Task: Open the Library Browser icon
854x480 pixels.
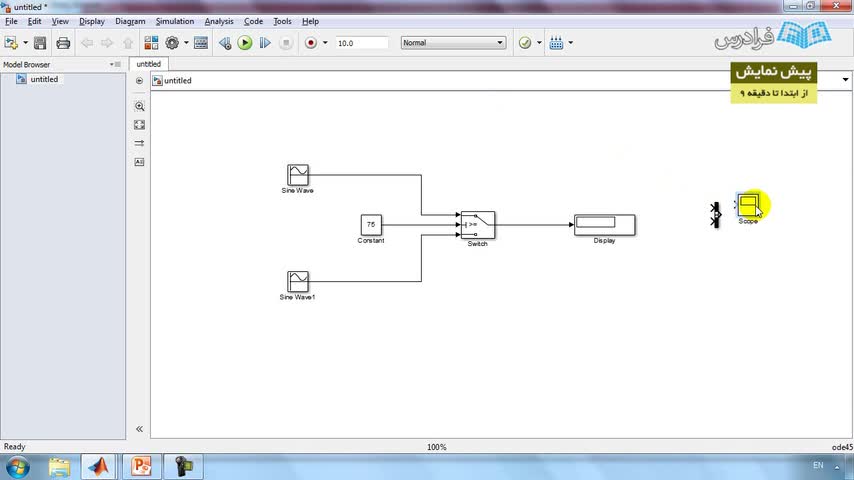Action: tap(151, 42)
